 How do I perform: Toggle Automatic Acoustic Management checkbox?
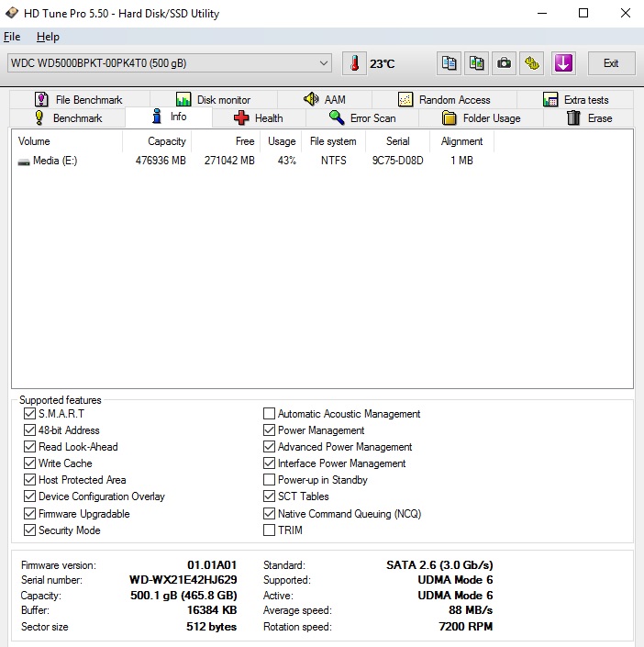[270, 414]
